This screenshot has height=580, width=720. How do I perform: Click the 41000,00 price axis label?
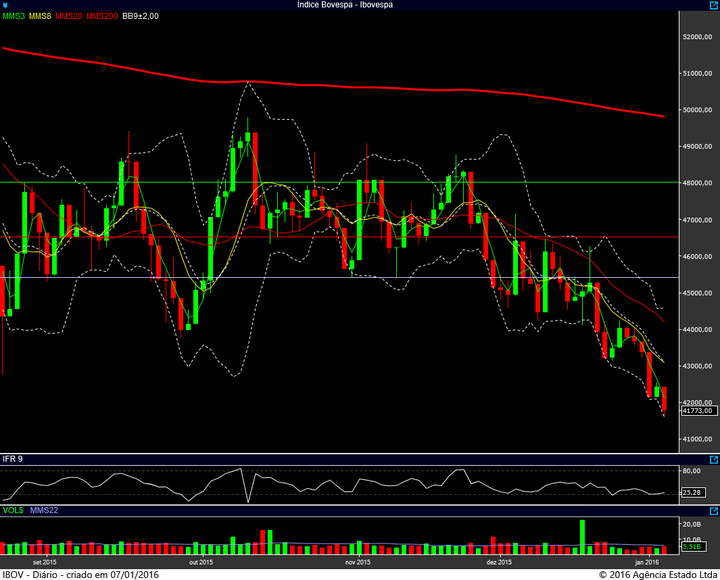[x=698, y=439]
